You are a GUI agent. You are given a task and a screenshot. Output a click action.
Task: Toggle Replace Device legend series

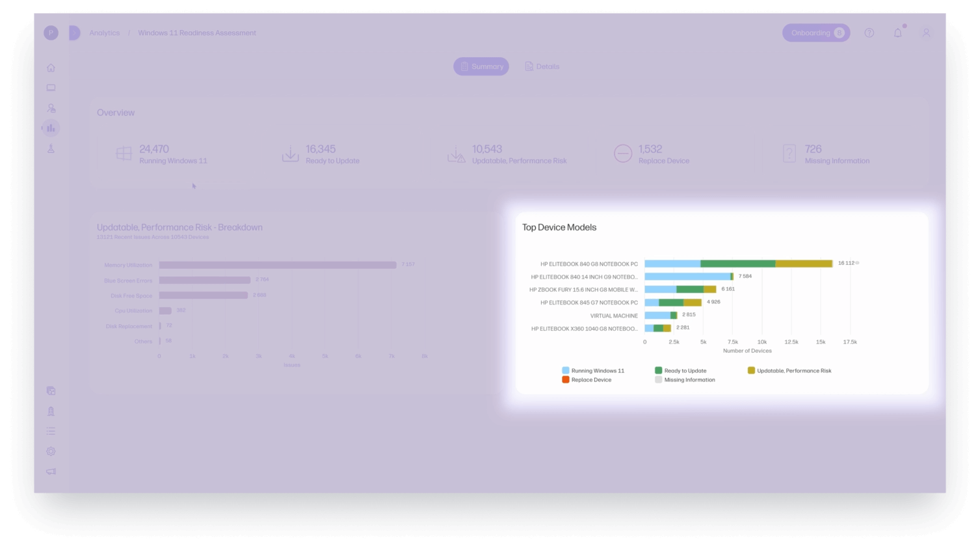(587, 379)
